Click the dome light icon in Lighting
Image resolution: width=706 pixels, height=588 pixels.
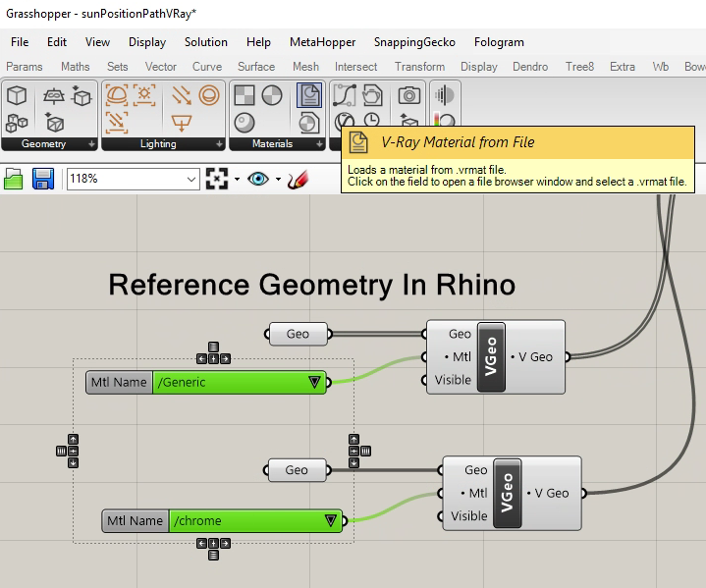pos(116,95)
